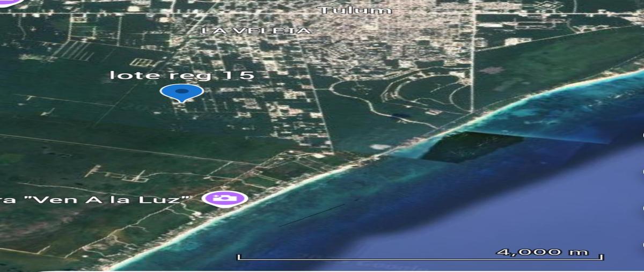
Task: Click the blue map pin marker
Action: [x=182, y=93]
